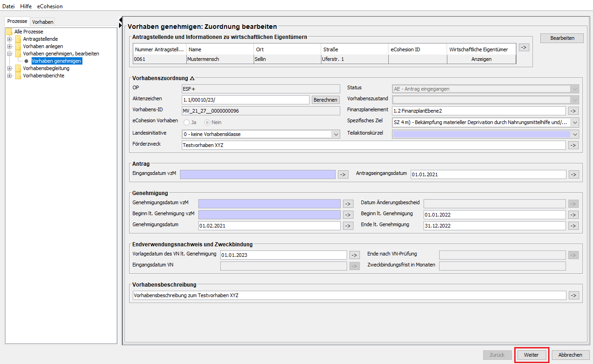Click Anzeigen in Wirtschaftliche Eigentümer column
Viewport: 593px width, 364px height.
click(x=481, y=60)
